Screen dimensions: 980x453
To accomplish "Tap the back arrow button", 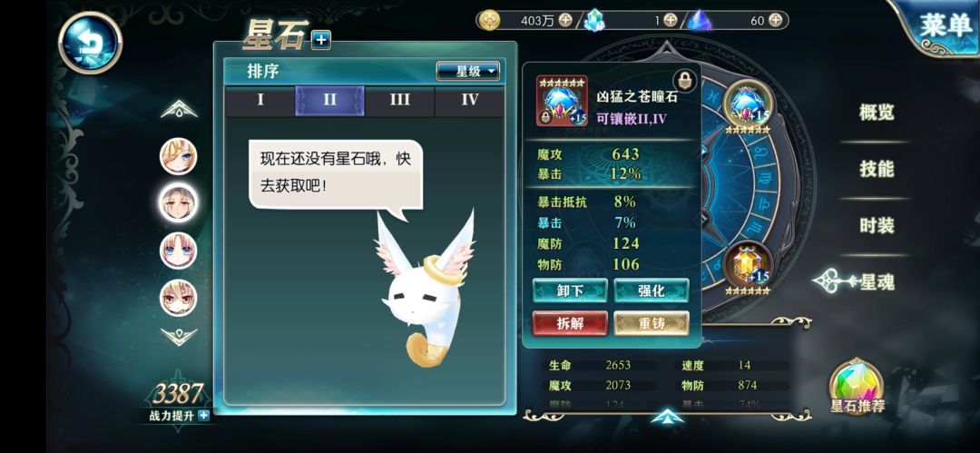I will pyautogui.click(x=90, y=44).
